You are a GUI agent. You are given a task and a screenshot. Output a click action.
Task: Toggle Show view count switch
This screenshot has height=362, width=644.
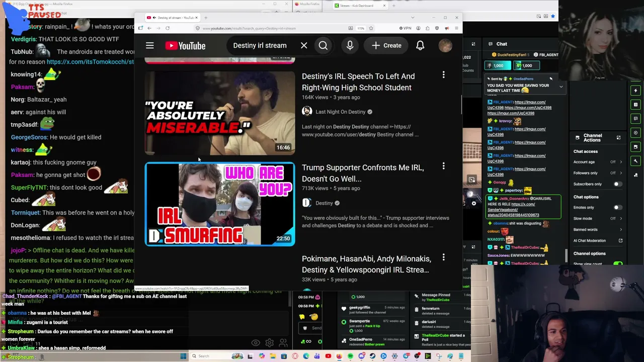pyautogui.click(x=618, y=263)
